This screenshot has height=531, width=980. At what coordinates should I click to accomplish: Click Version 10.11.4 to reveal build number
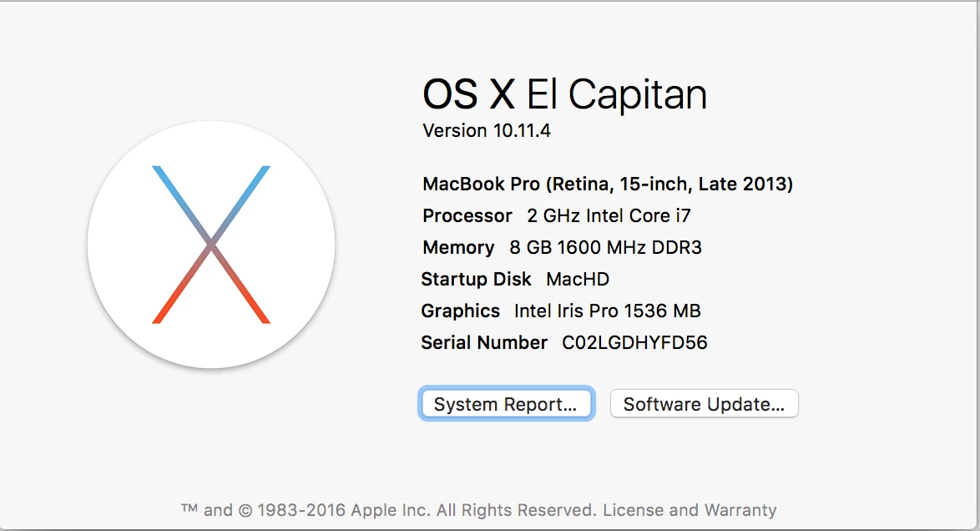point(487,130)
